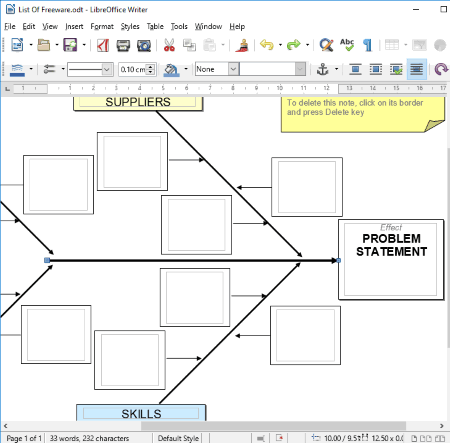Run the spelling check (Abc icon)

347,45
